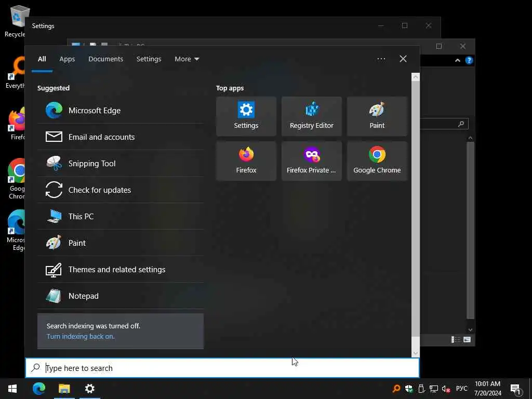Expand the More filter dropdown

(187, 59)
